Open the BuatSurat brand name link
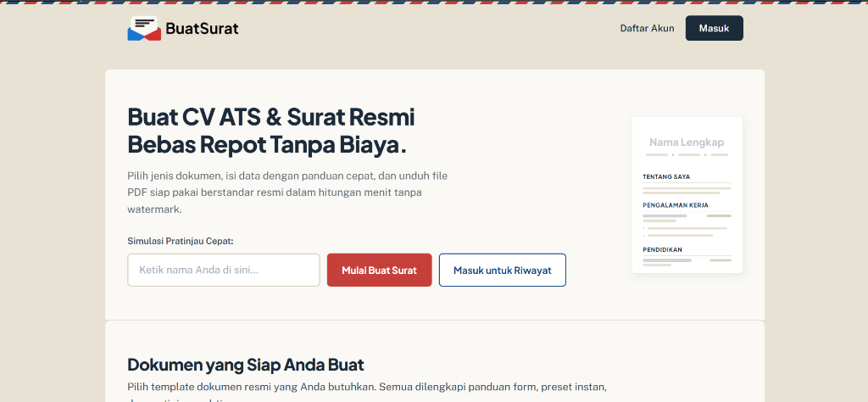 click(x=202, y=28)
